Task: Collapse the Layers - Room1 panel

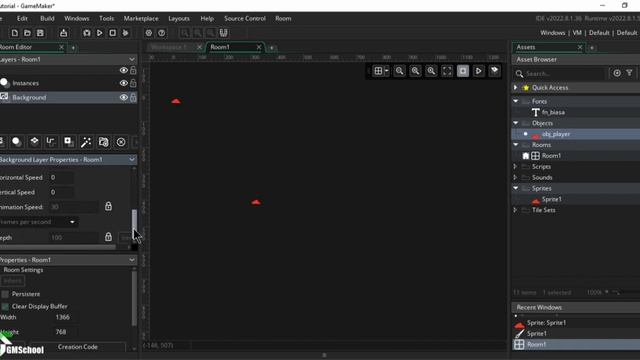Action: 132,59
